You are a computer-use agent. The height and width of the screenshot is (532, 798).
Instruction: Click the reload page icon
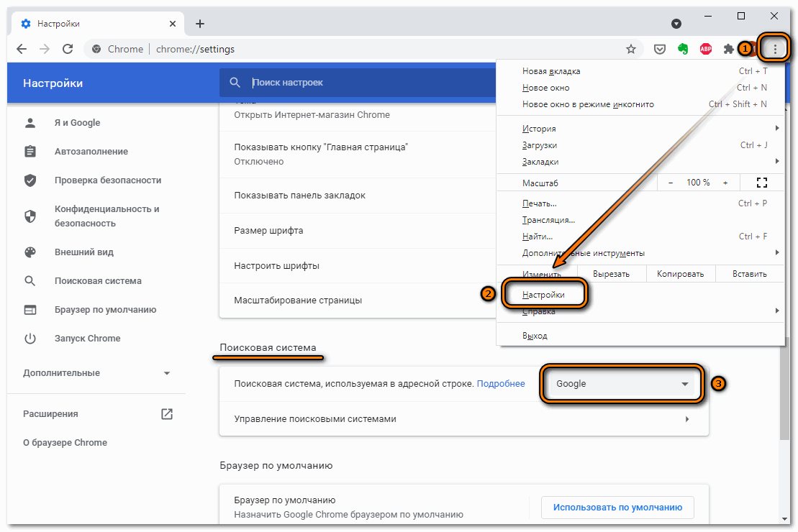pos(68,49)
